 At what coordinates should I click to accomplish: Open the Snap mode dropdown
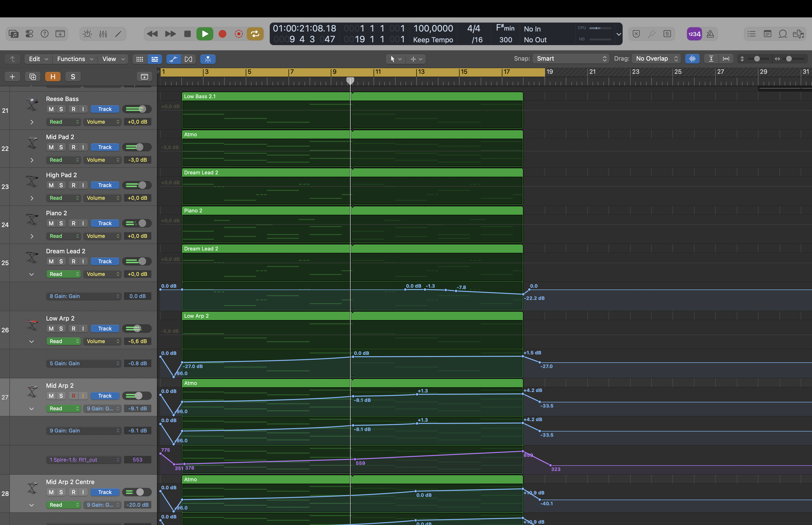pyautogui.click(x=570, y=59)
